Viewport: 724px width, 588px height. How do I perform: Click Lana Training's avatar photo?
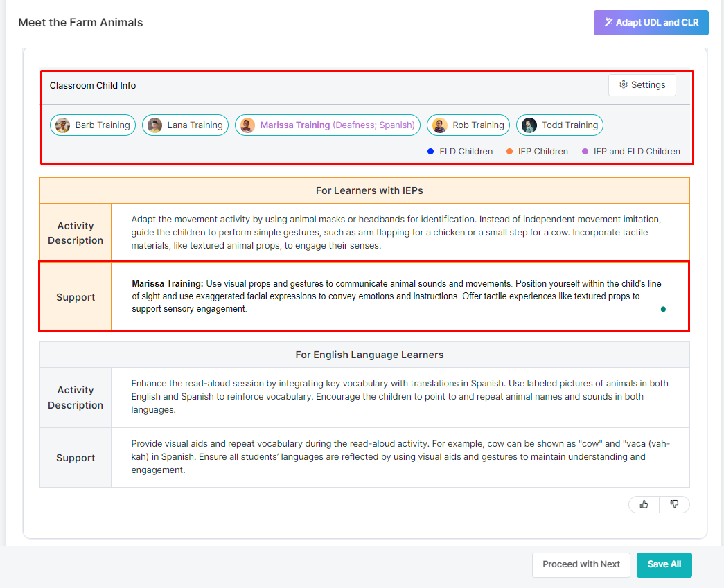[x=155, y=125]
